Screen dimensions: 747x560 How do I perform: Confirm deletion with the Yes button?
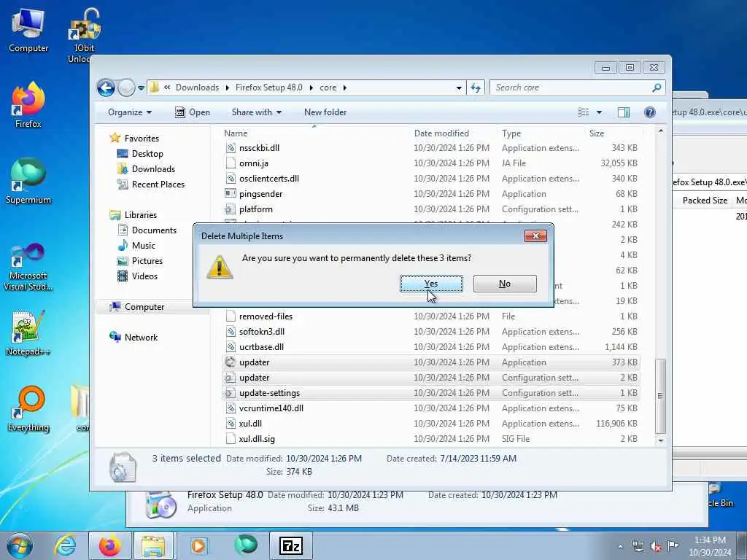pos(431,284)
